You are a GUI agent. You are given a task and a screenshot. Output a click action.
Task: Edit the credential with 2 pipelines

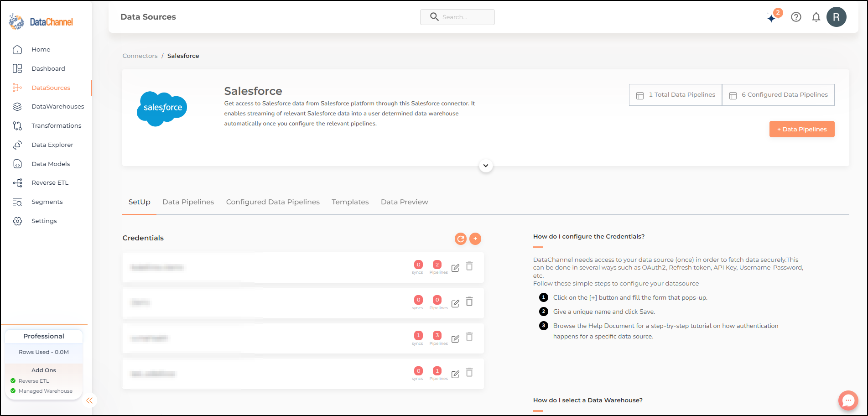pos(455,268)
